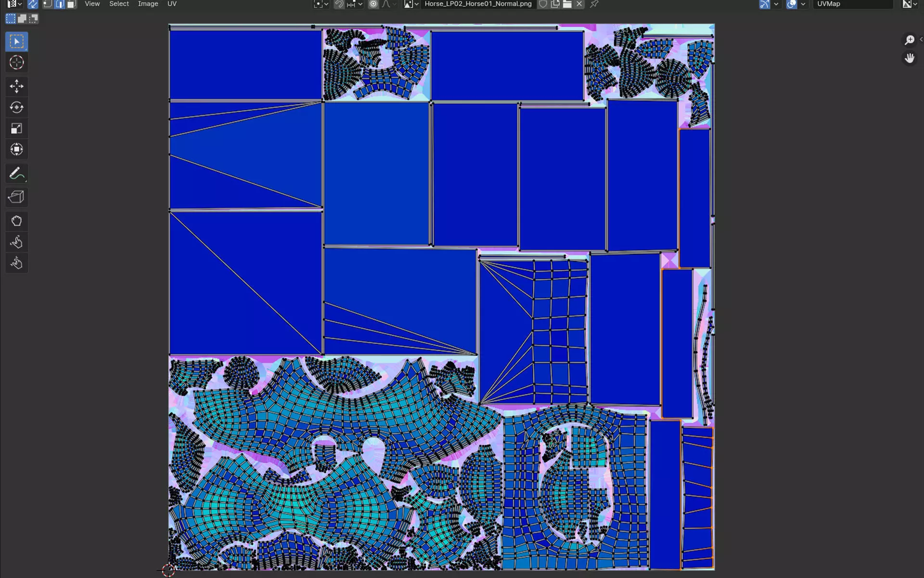Enable fake user shield for the image

pos(543,4)
